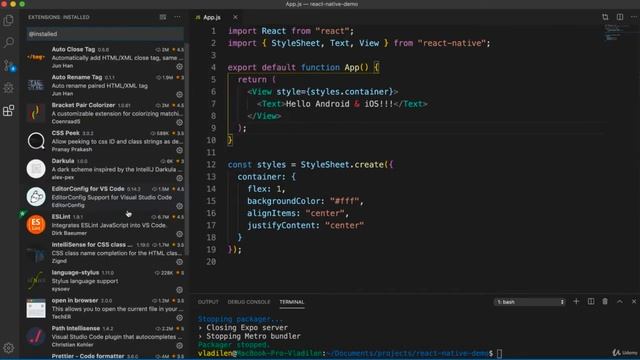Kill terminal with trash icon
Viewport: 640px width, 360px height.
605,302
